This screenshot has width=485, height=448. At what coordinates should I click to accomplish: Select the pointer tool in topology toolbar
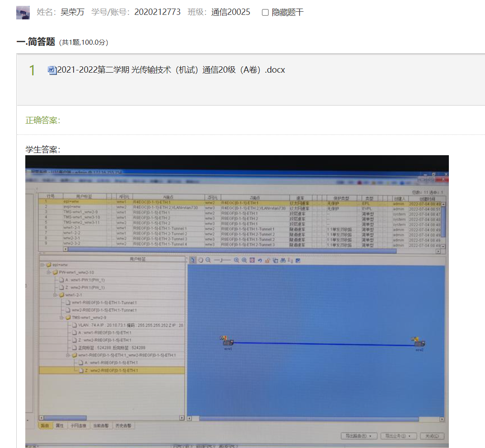[x=193, y=260]
